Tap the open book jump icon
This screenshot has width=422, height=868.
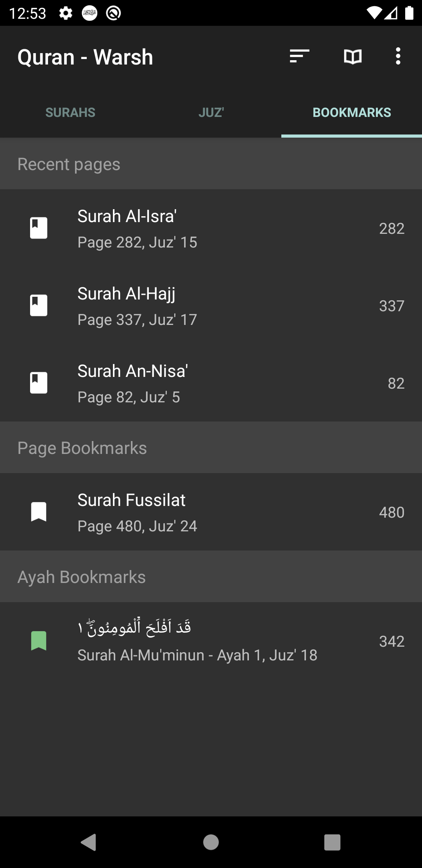pos(352,57)
